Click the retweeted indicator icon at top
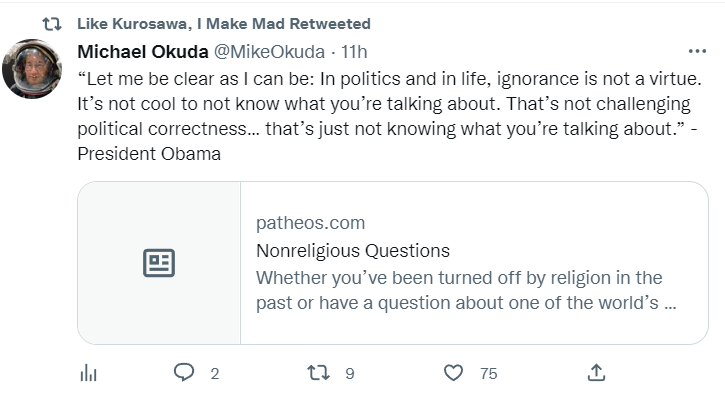The width and height of the screenshot is (725, 398). (52, 24)
